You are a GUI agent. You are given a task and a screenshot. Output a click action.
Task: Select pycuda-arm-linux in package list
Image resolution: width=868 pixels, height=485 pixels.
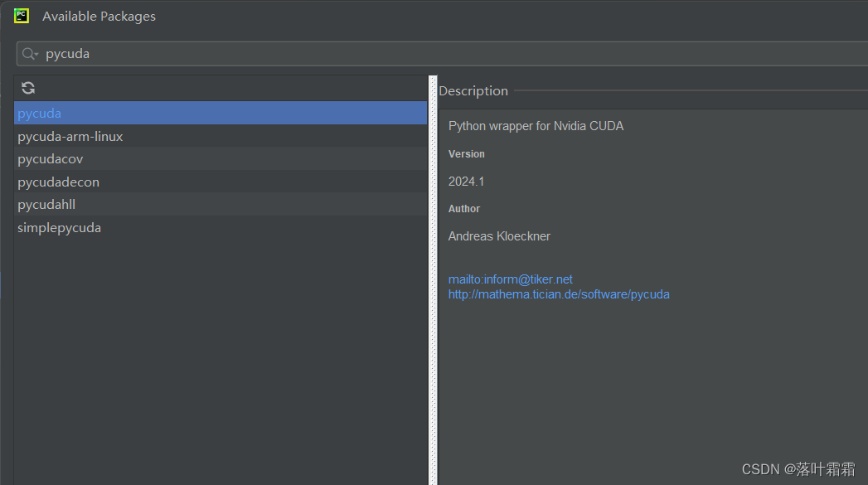pyautogui.click(x=221, y=136)
